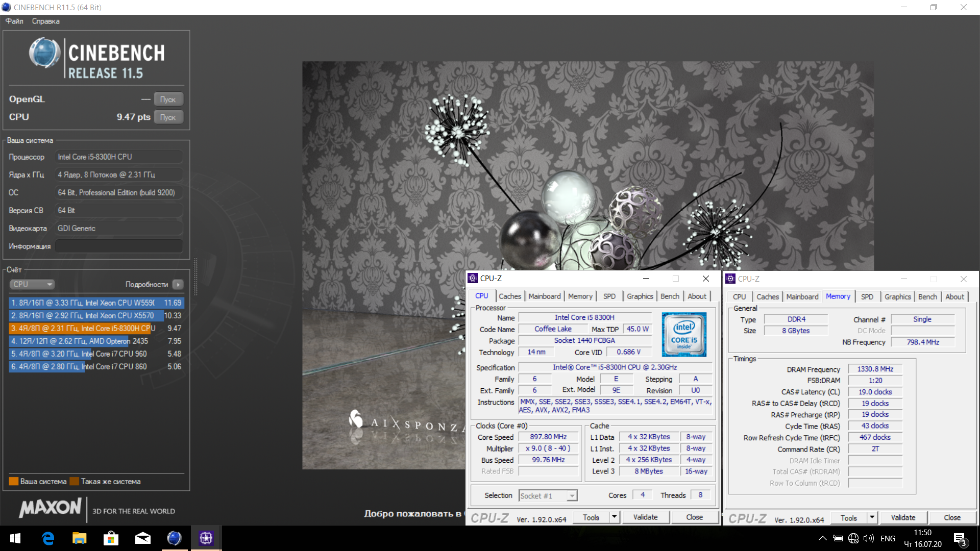
Task: Open the taskbar clock and calendar
Action: coord(922,538)
